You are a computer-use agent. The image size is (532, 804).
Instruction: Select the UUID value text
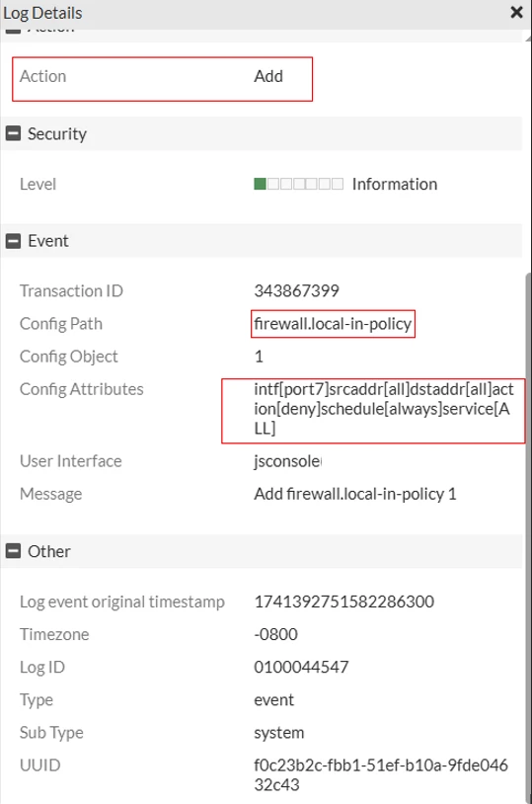tap(380, 774)
